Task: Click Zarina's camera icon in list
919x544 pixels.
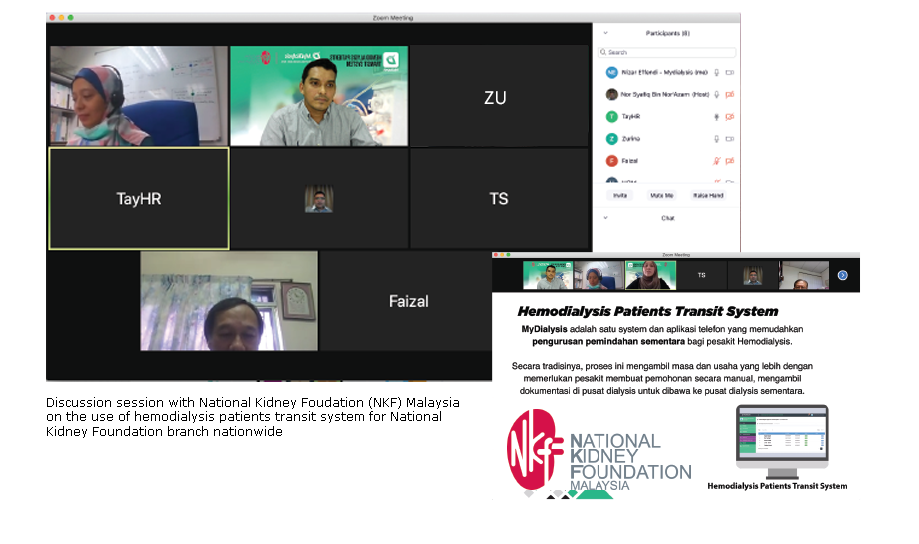Action: coord(730,139)
